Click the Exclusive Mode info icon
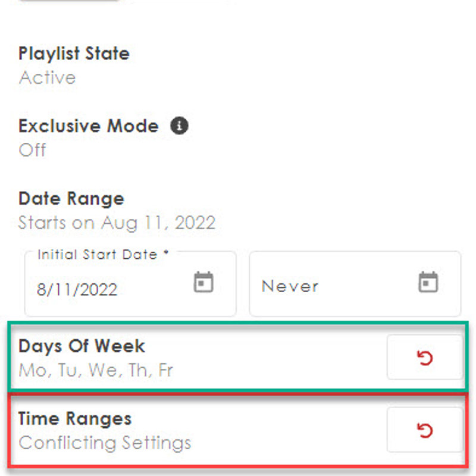This screenshot has height=476, width=476. 180,126
